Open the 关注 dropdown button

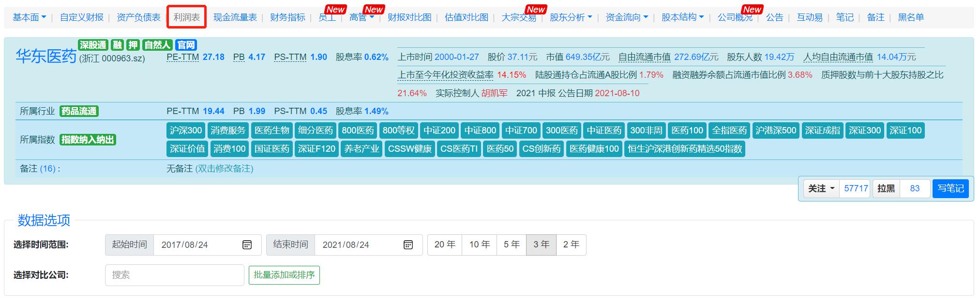coord(821,188)
